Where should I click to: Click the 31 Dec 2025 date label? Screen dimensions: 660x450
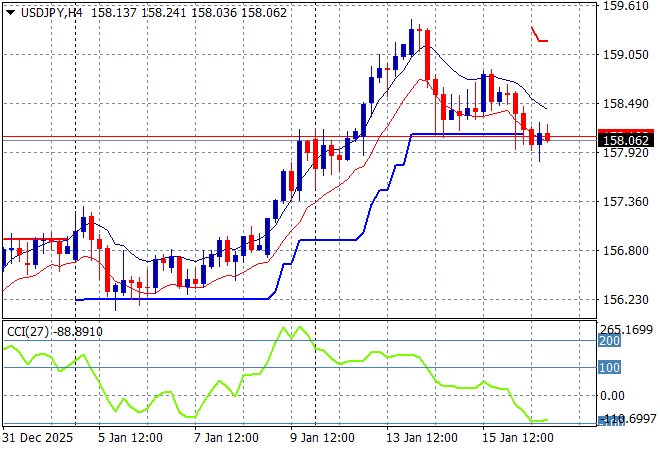(x=37, y=438)
